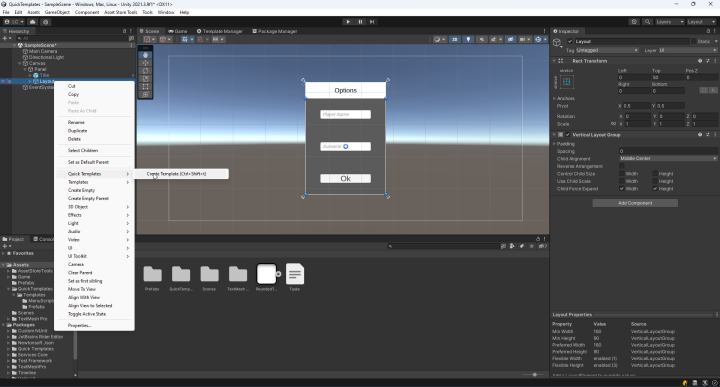
Task: Click the Play button
Action: pyautogui.click(x=348, y=22)
